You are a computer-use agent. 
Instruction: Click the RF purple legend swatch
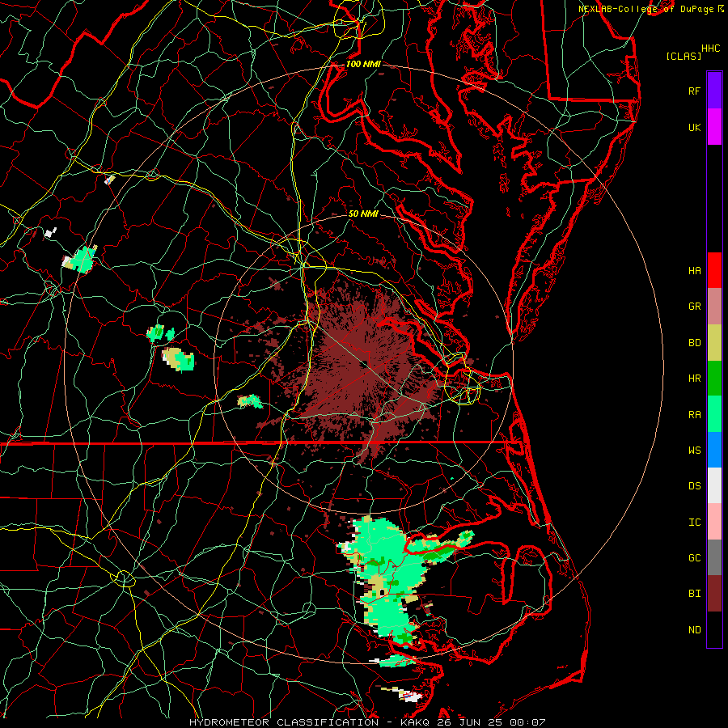714,91
